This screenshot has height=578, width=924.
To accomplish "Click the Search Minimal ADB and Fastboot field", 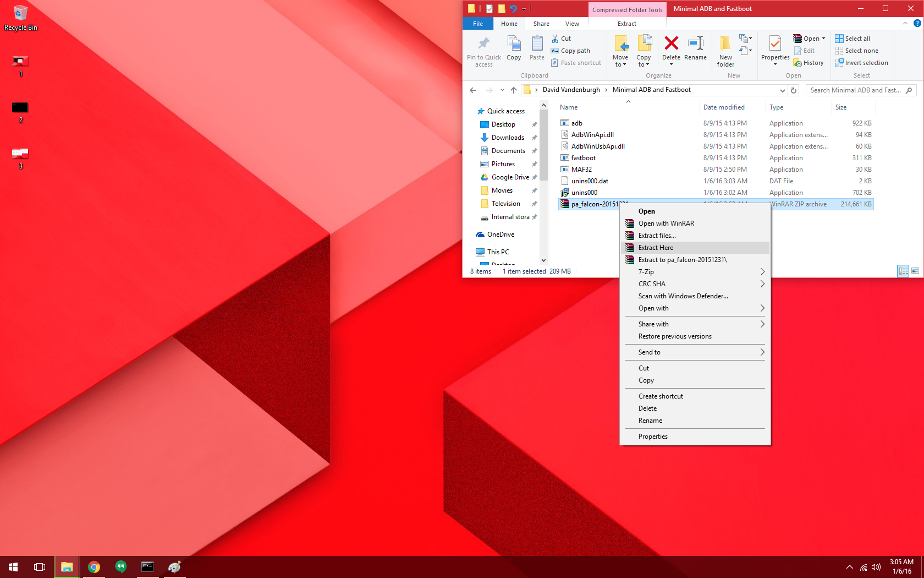I will pyautogui.click(x=861, y=90).
